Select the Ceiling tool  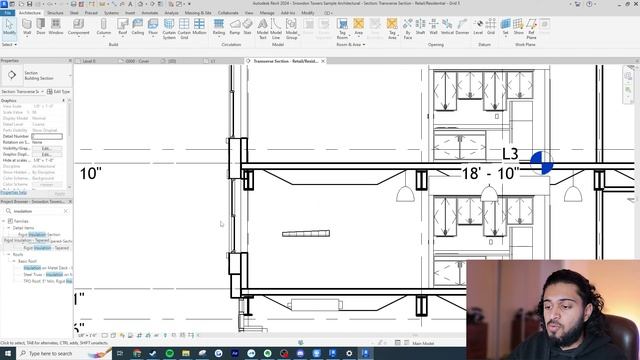[x=138, y=27]
